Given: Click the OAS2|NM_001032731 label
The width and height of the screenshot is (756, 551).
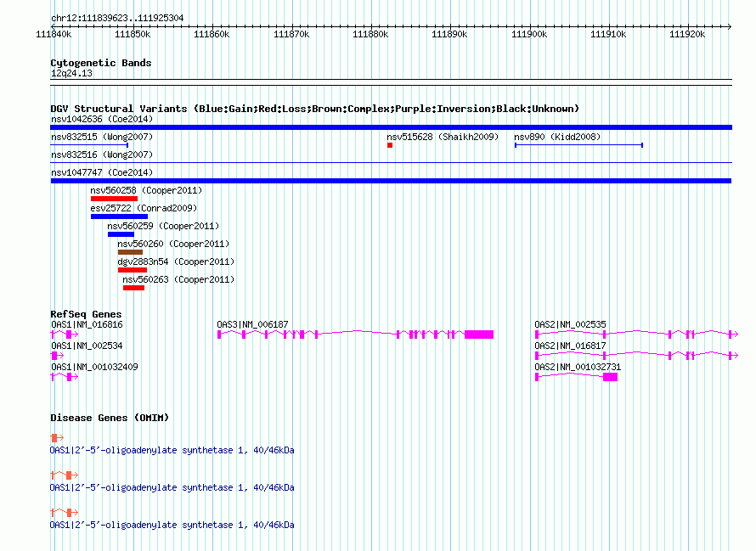Looking at the screenshot, I should tap(578, 368).
